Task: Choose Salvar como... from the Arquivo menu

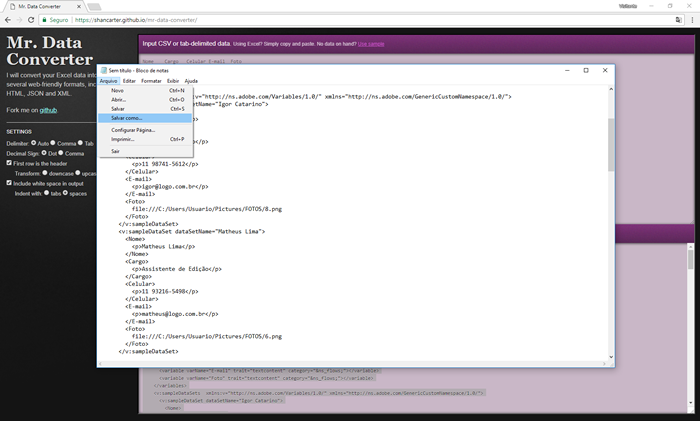Action: (146, 118)
